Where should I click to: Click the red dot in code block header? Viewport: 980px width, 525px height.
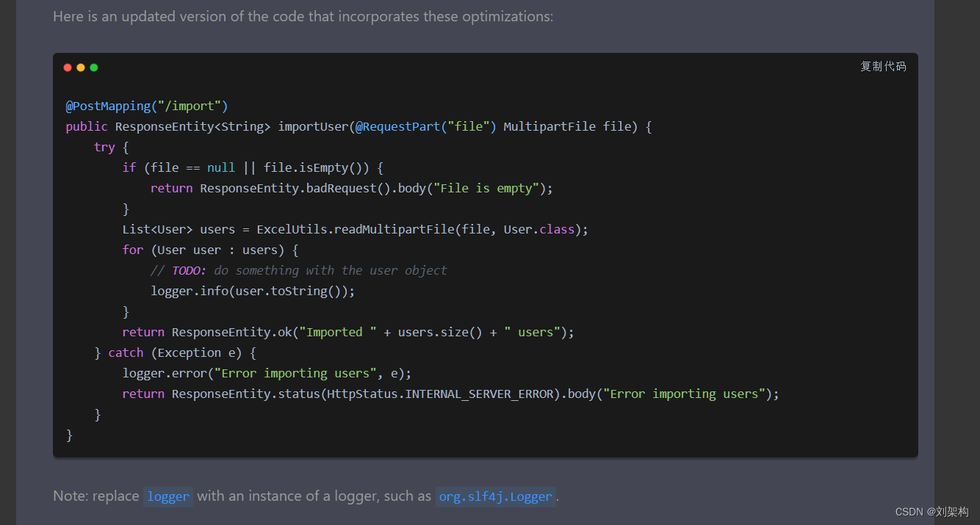pos(68,68)
